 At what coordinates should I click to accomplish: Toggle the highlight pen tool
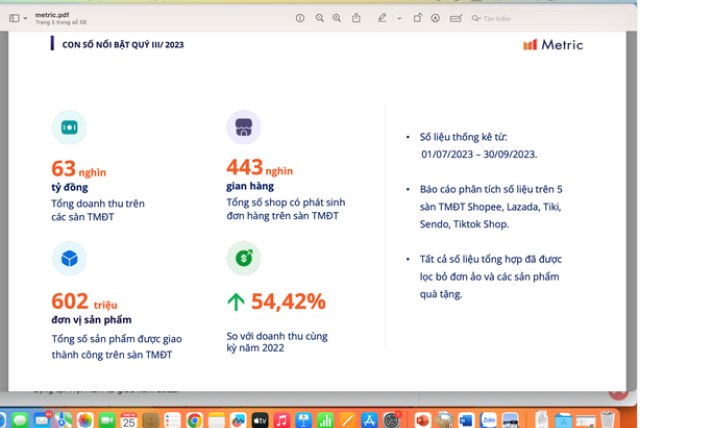pos(382,18)
